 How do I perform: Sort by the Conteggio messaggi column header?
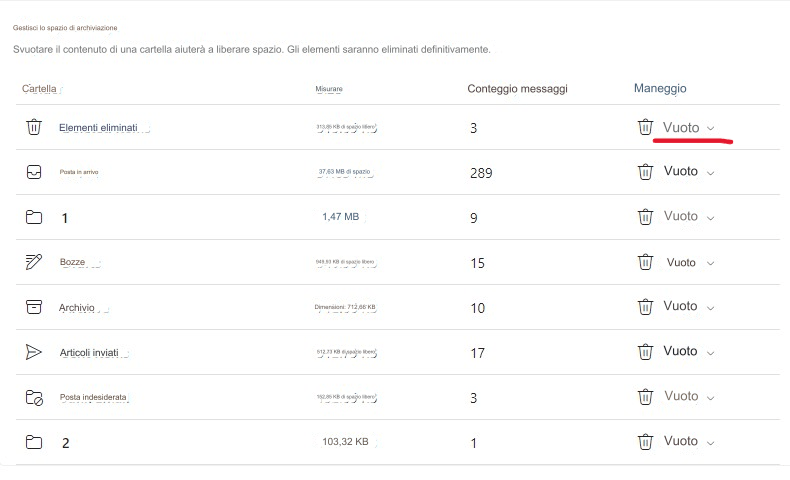click(517, 89)
